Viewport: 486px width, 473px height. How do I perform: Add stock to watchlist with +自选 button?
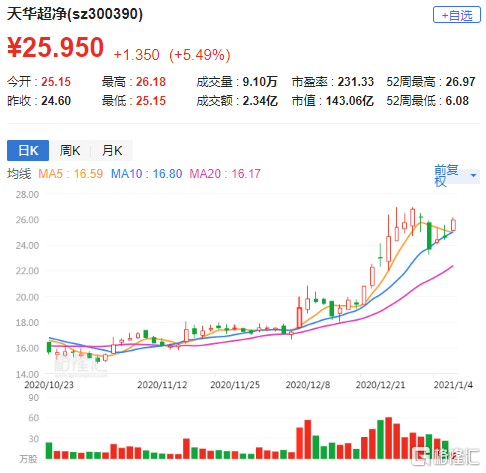tap(456, 15)
